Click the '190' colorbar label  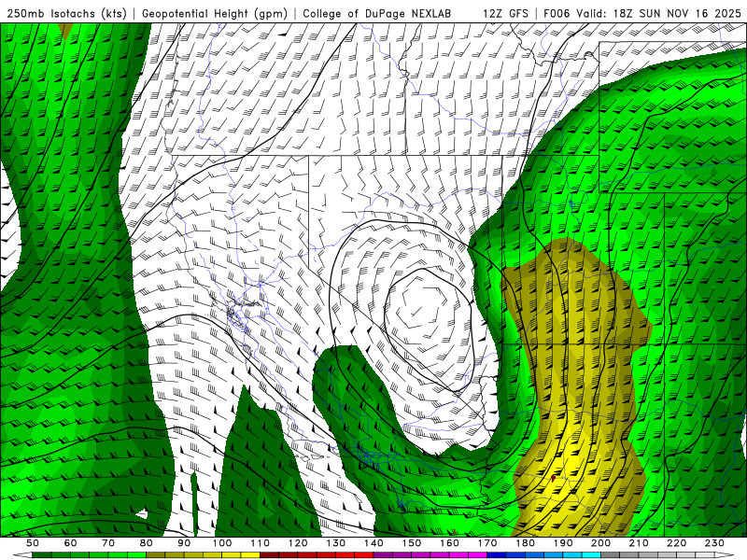coord(563,543)
